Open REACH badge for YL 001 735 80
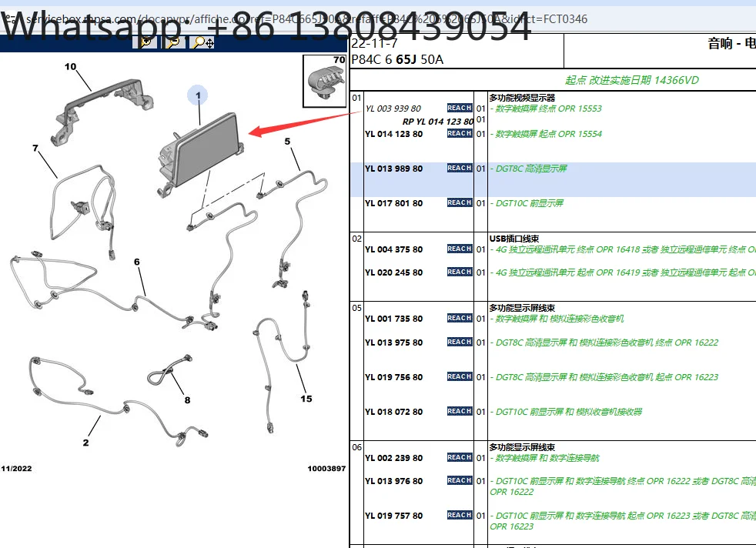The height and width of the screenshot is (548, 756). tap(459, 318)
